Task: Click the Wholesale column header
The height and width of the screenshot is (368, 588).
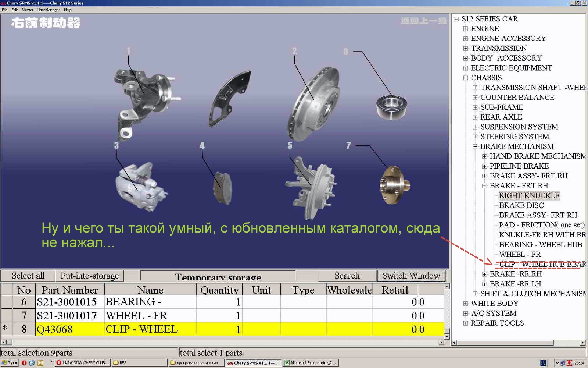Action: (x=349, y=290)
